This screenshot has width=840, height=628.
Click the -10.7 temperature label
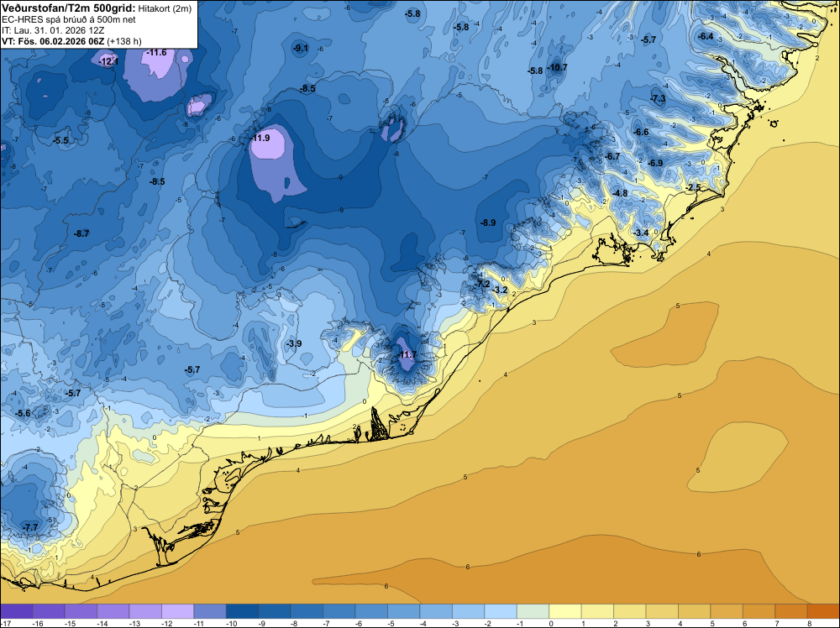click(557, 67)
